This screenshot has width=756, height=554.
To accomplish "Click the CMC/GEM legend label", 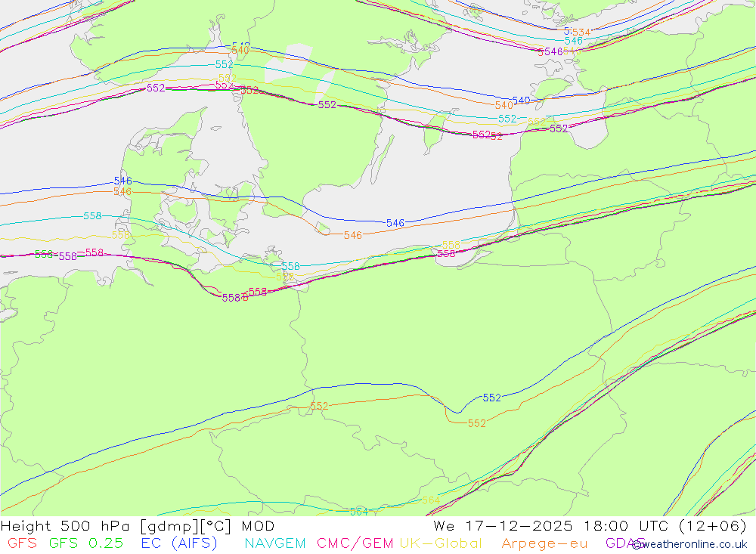I will point(355,543).
